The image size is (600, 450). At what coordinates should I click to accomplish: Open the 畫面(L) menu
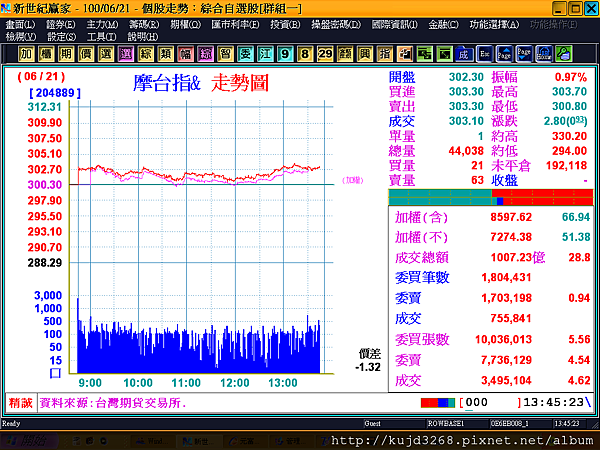[20, 25]
